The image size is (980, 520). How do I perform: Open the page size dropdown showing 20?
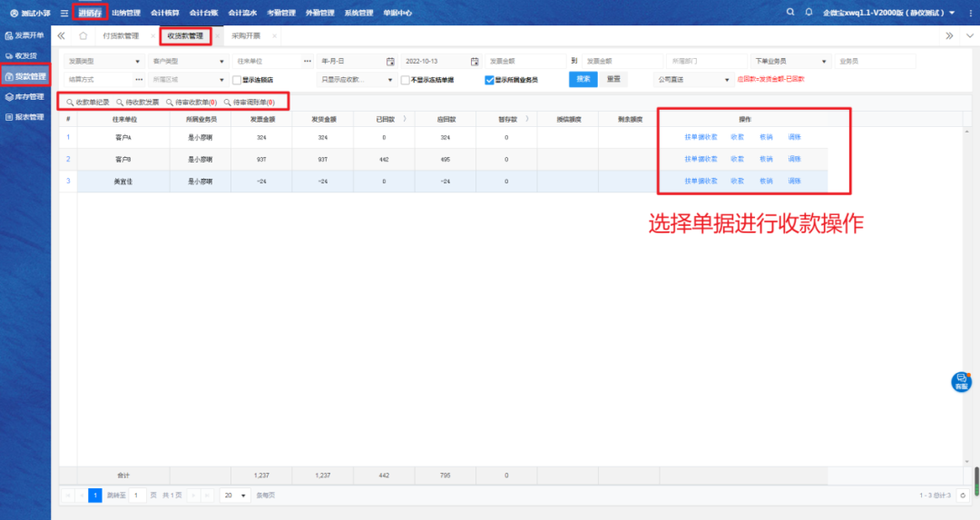(x=236, y=495)
